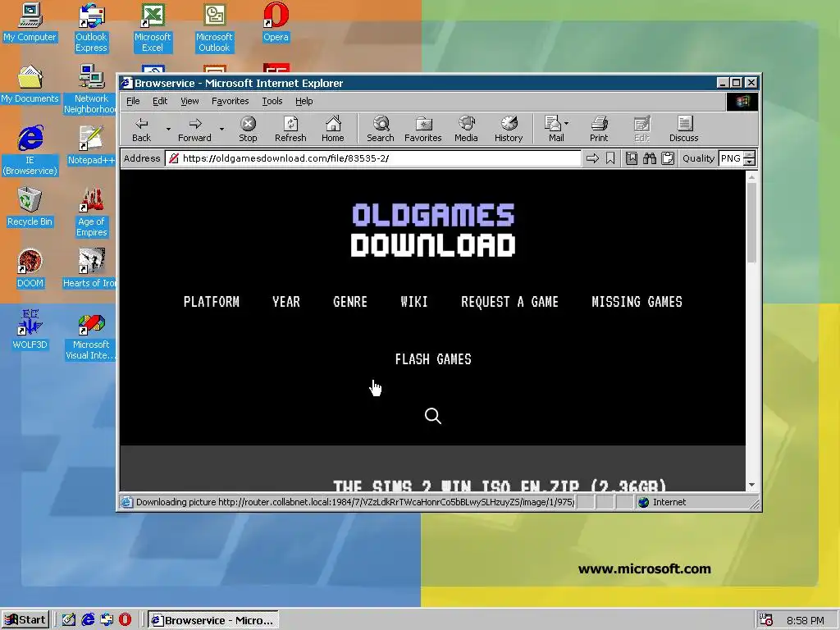Select Outlook Express desktop icon
This screenshot has height=630, width=840.
point(91,28)
